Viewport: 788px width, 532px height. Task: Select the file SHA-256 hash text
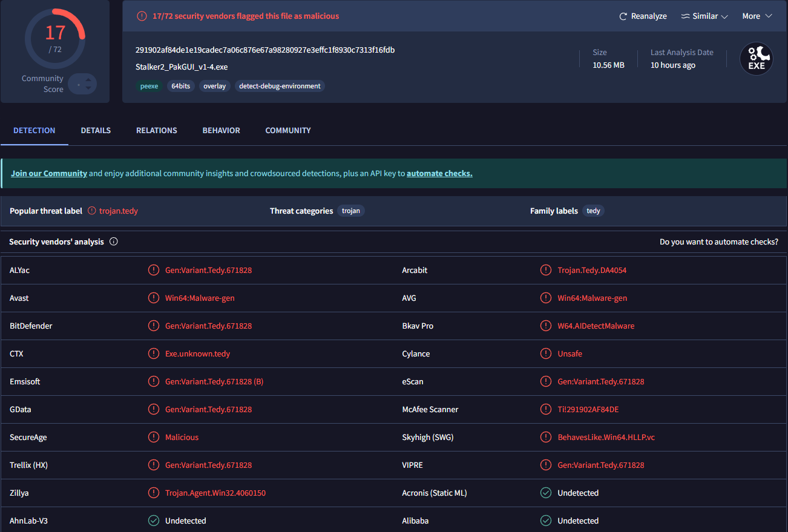tap(265, 50)
